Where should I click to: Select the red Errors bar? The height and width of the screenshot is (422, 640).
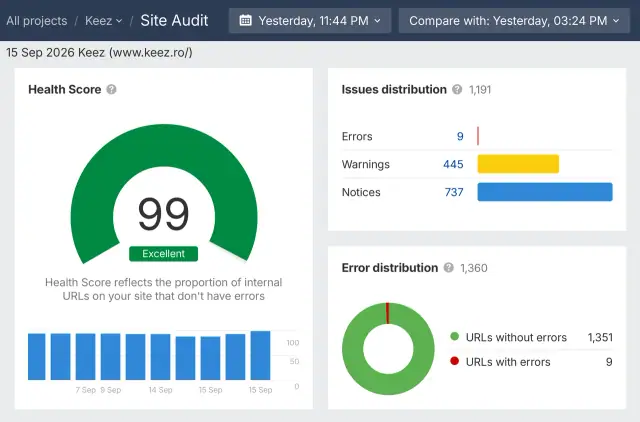(478, 136)
